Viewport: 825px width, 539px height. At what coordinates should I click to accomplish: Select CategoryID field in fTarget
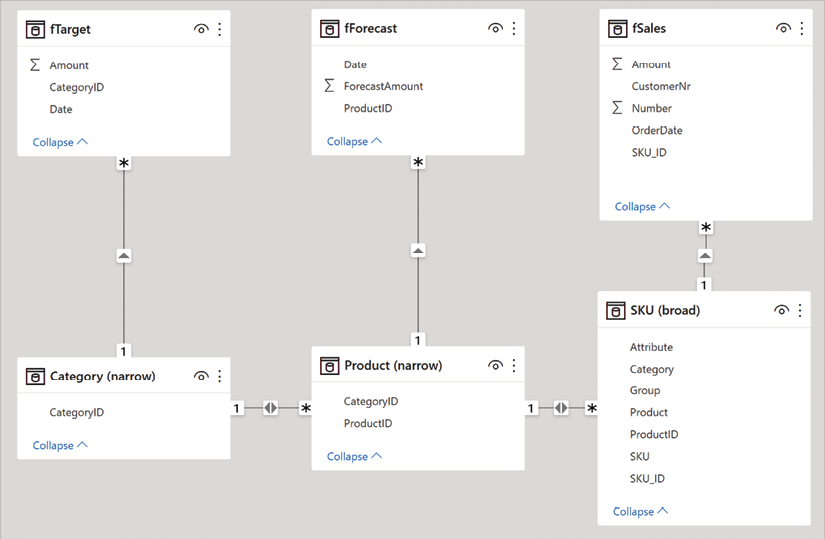tap(77, 87)
